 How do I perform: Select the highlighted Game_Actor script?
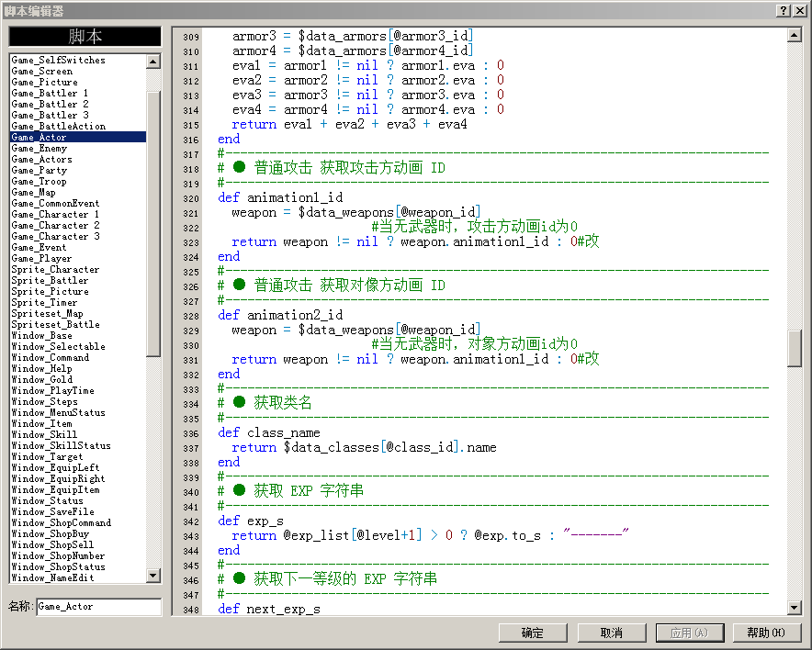coord(78,137)
